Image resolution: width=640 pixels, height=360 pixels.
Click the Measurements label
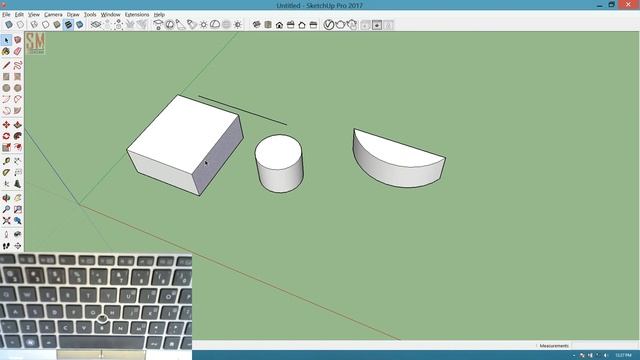tap(554, 346)
